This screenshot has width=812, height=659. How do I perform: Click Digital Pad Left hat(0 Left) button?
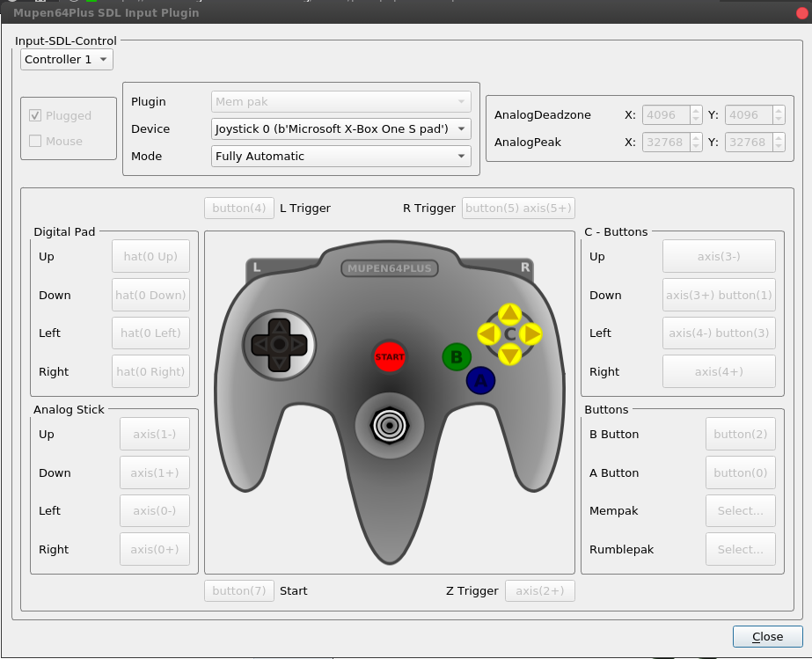click(150, 333)
